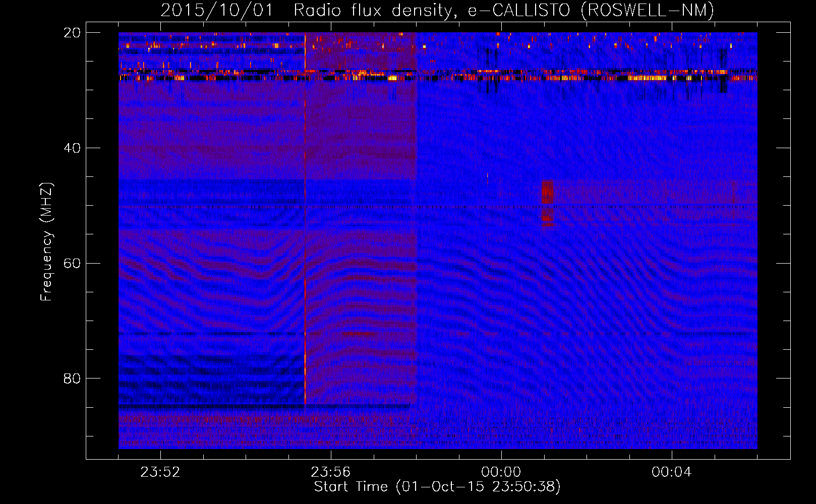Click the '00:04' time tick label
Screen dimensions: 816x504
[671, 472]
